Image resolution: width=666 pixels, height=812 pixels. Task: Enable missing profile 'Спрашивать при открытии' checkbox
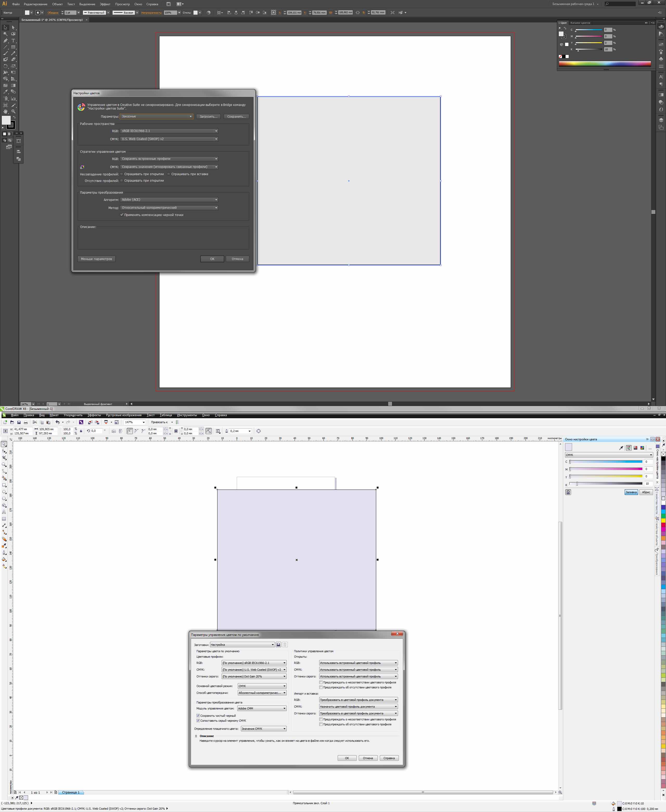tap(122, 181)
